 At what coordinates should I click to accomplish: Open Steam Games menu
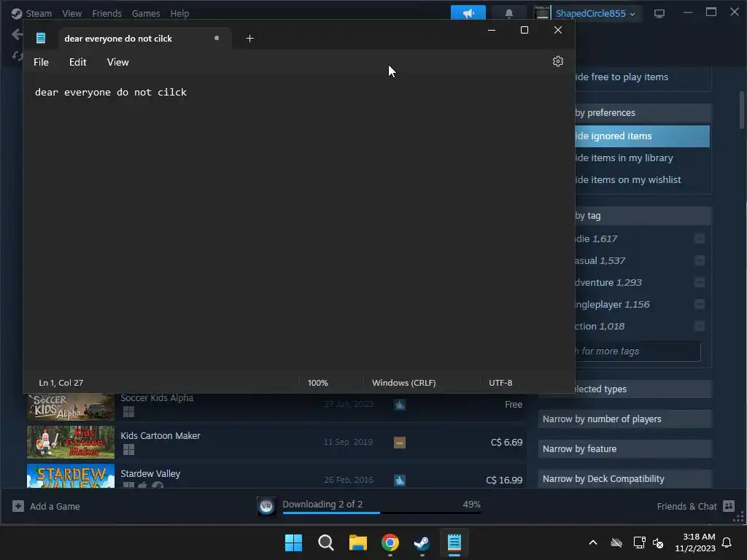pyautogui.click(x=146, y=13)
